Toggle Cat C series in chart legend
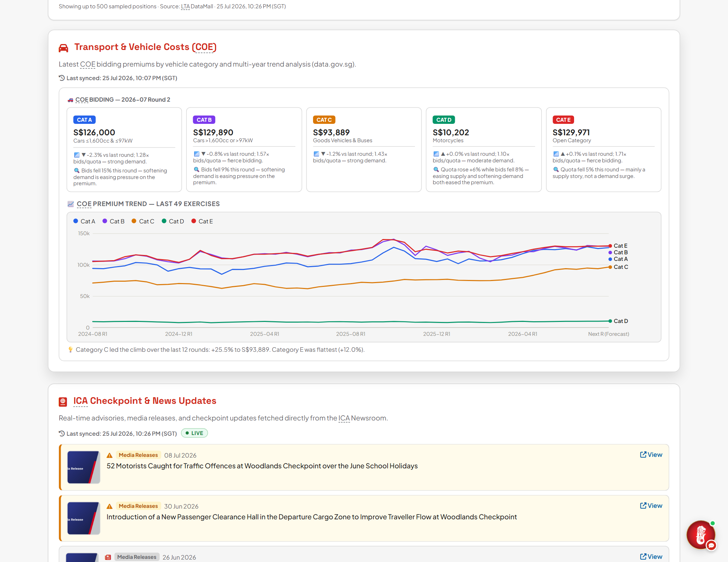Screen dimensions: 728x562 point(143,221)
